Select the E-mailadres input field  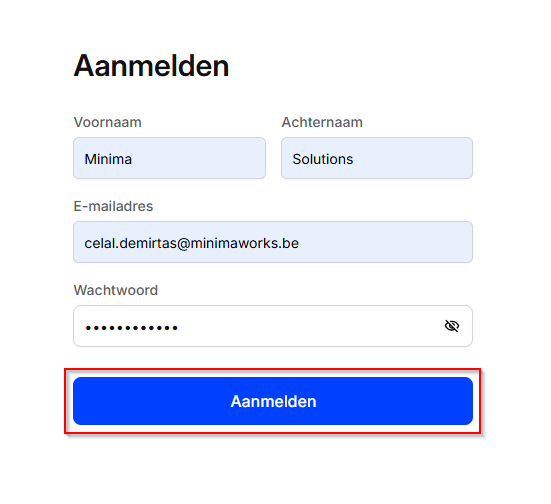point(273,242)
